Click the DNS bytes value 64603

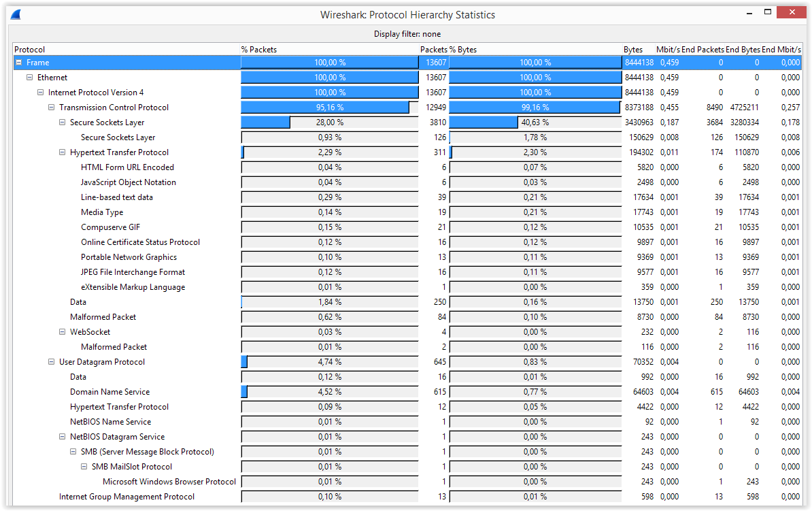point(643,392)
